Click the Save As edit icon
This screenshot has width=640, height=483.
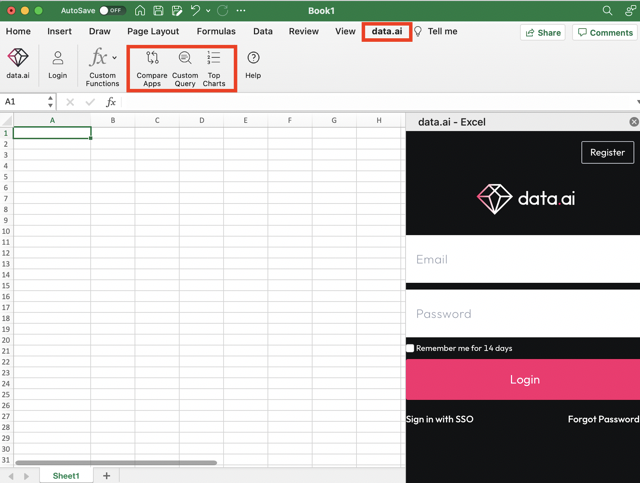coord(177,11)
